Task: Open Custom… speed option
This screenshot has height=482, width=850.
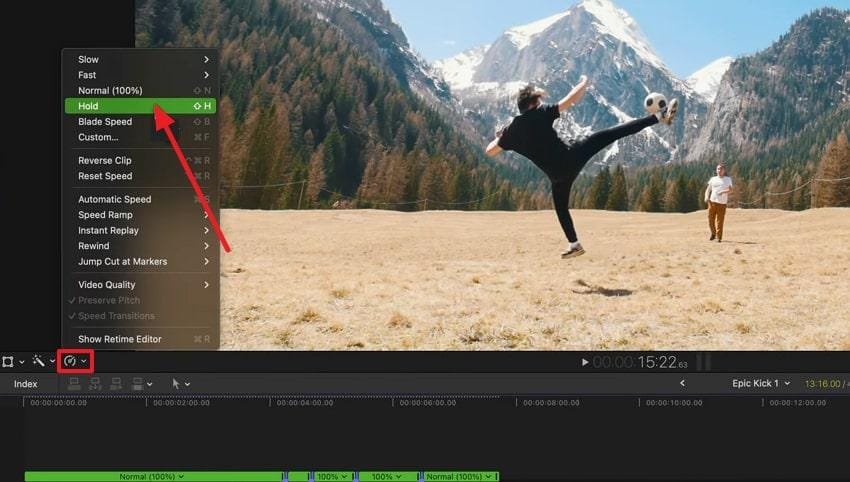Action: click(x=141, y=137)
